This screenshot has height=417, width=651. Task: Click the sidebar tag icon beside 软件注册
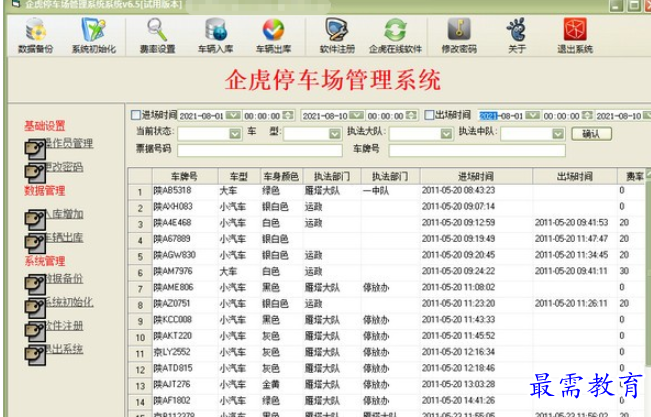35,331
